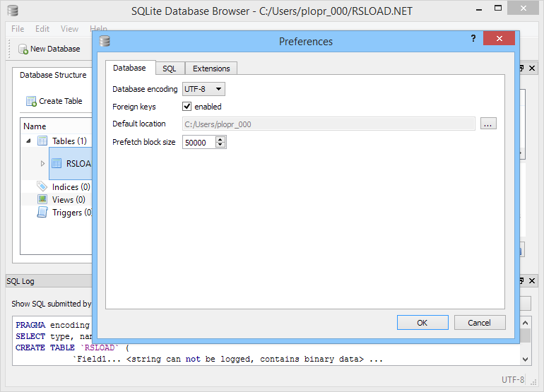Click the UTF-8 status bar indicator

tap(513, 380)
